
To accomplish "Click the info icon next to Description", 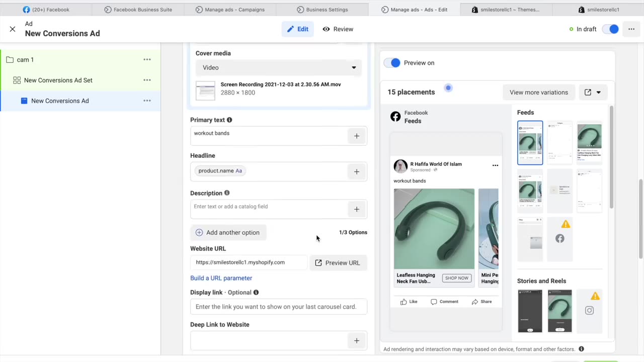I will pyautogui.click(x=227, y=193).
